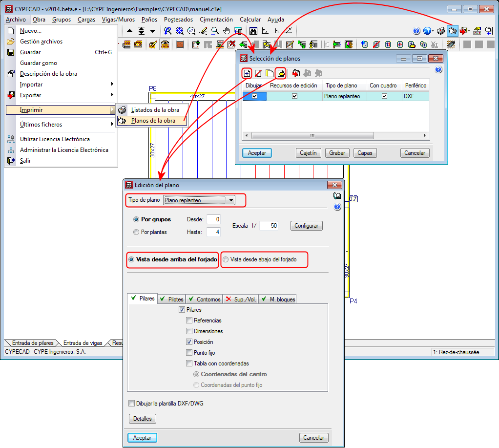Click the Configurar button
This screenshot has width=499, height=448.
(307, 226)
